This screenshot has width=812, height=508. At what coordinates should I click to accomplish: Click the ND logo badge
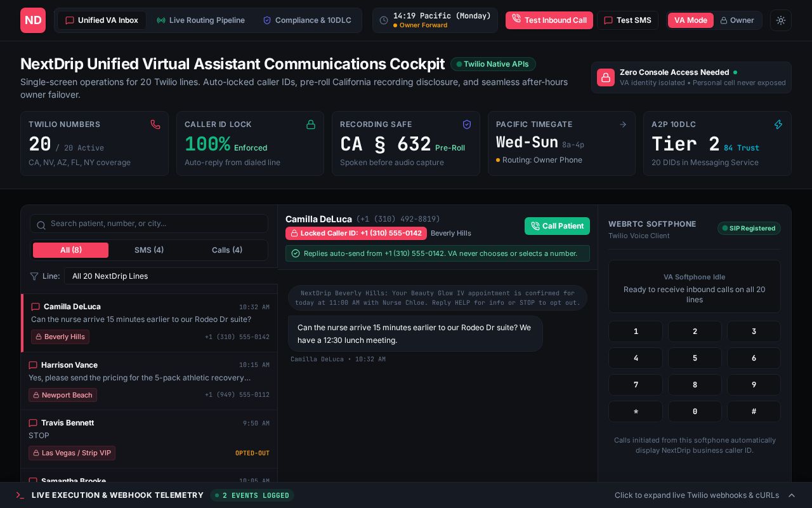click(33, 20)
